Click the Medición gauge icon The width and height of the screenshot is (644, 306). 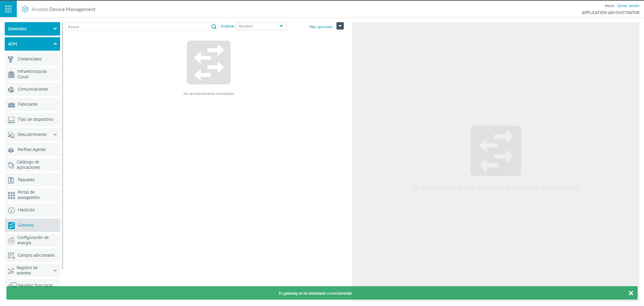pos(11,210)
